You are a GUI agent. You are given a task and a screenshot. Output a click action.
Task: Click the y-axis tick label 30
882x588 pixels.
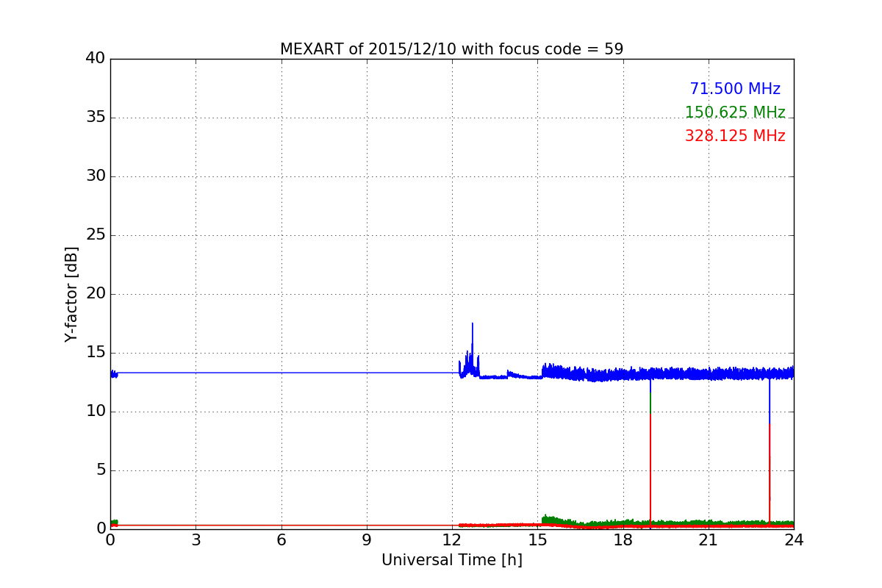(96, 176)
